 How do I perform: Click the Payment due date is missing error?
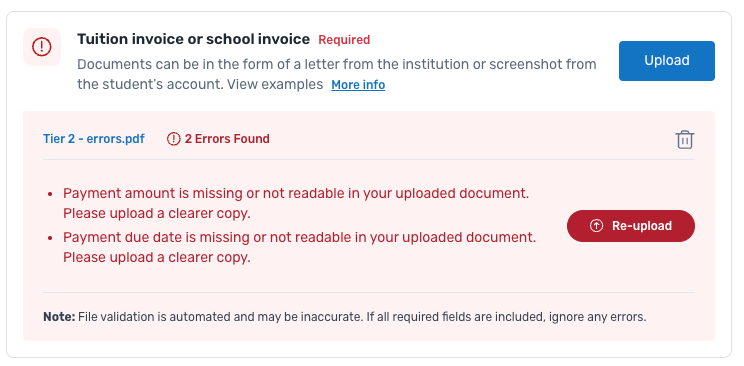point(299,247)
